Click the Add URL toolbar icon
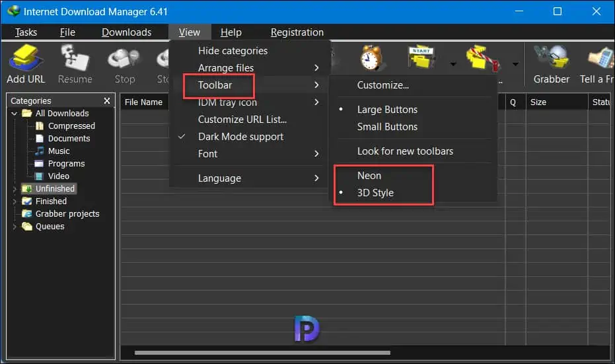Viewport: 615px width, 364px height. pos(26,58)
